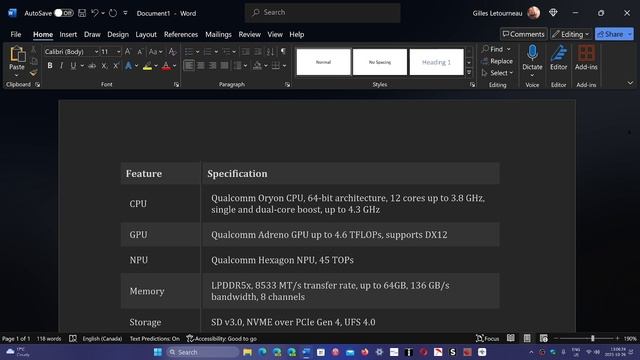Increase paragraph indent
Image resolution: width=640 pixels, height=360 pixels.
coord(258,51)
